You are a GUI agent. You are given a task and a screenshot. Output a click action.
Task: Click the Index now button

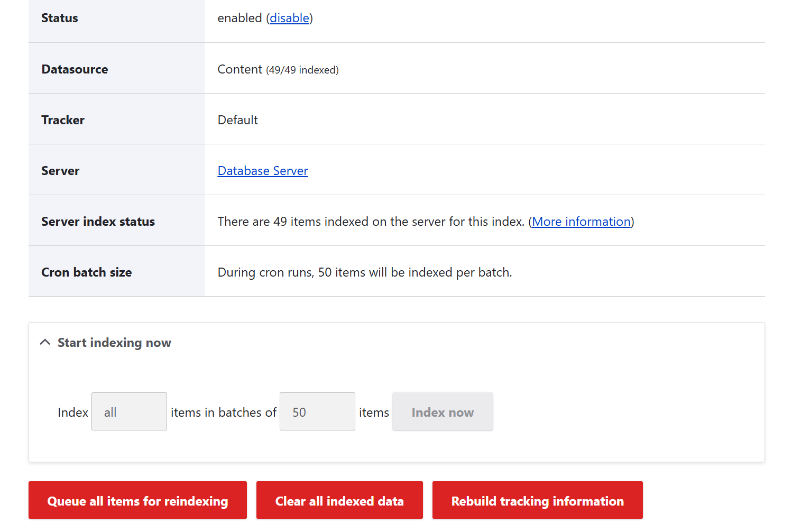coord(443,411)
